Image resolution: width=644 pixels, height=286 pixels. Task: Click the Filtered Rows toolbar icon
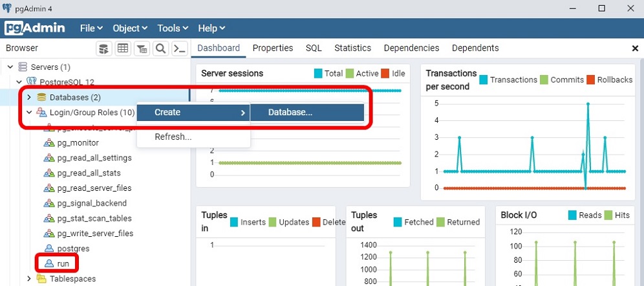click(142, 49)
